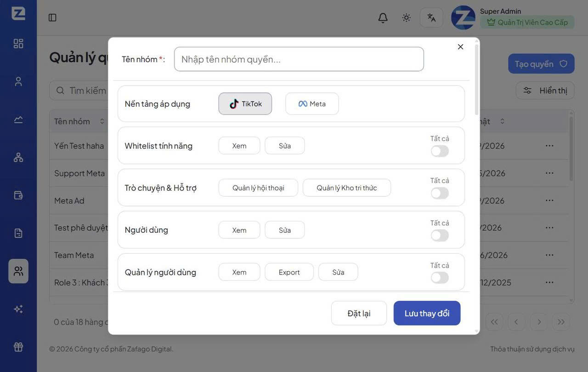
Task: Open the analytics chart icon in sidebar
Action: (18, 120)
